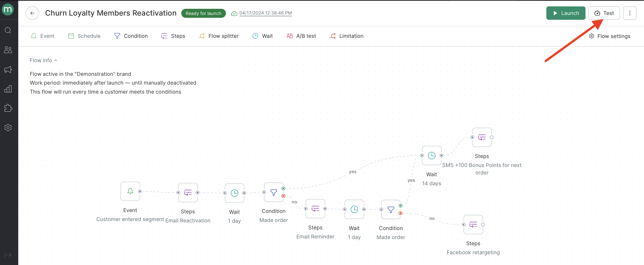Open the settings gear sidebar icon
The image size is (644, 265).
pos(8,127)
